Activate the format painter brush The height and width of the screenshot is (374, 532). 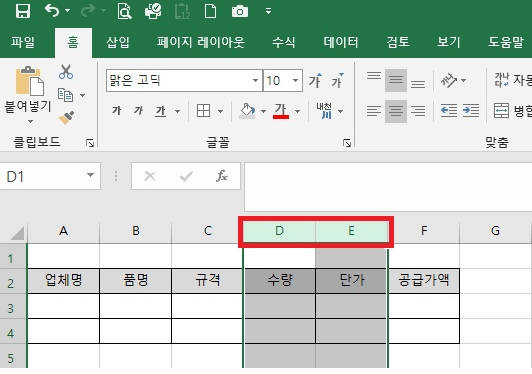click(x=66, y=118)
